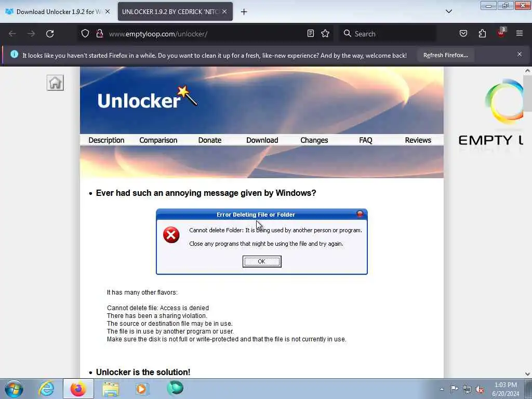
Task: Open the Description menu item
Action: (x=106, y=140)
